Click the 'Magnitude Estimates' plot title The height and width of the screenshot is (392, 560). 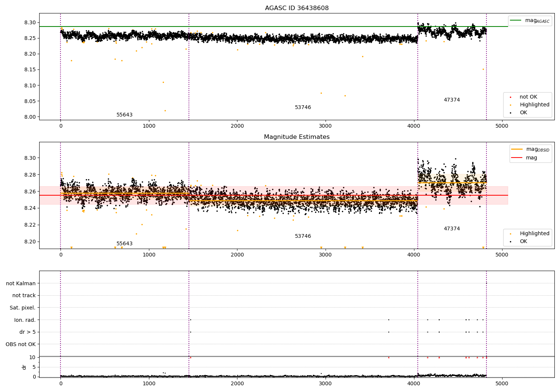pyautogui.click(x=297, y=137)
